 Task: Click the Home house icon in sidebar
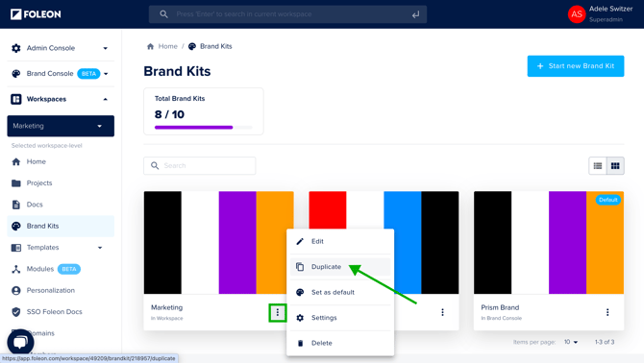point(16,161)
